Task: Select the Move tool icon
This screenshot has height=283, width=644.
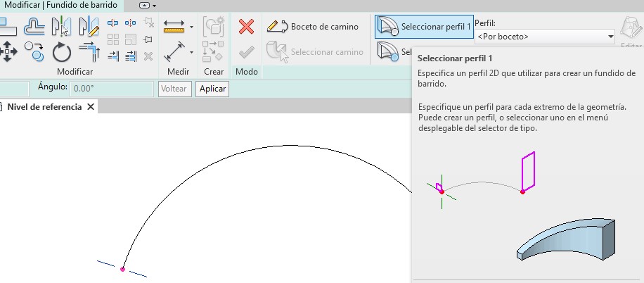Action: tap(8, 51)
